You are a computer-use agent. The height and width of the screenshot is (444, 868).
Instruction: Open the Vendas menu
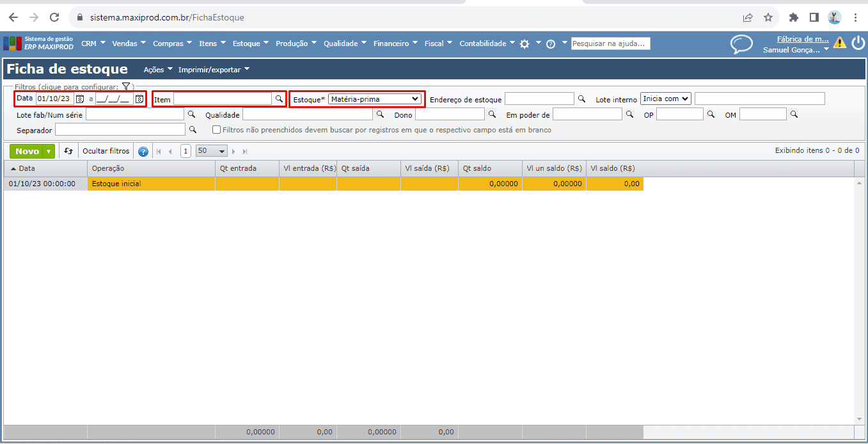pos(129,44)
